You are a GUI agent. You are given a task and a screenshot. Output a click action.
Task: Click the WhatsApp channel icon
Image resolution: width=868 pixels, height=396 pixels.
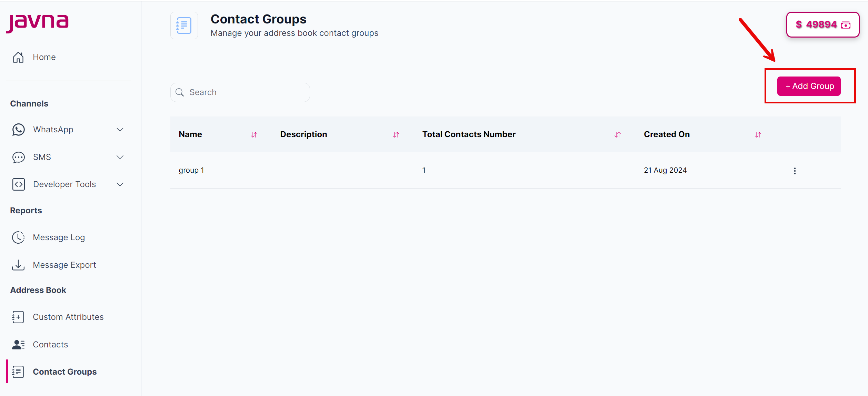coord(18,129)
